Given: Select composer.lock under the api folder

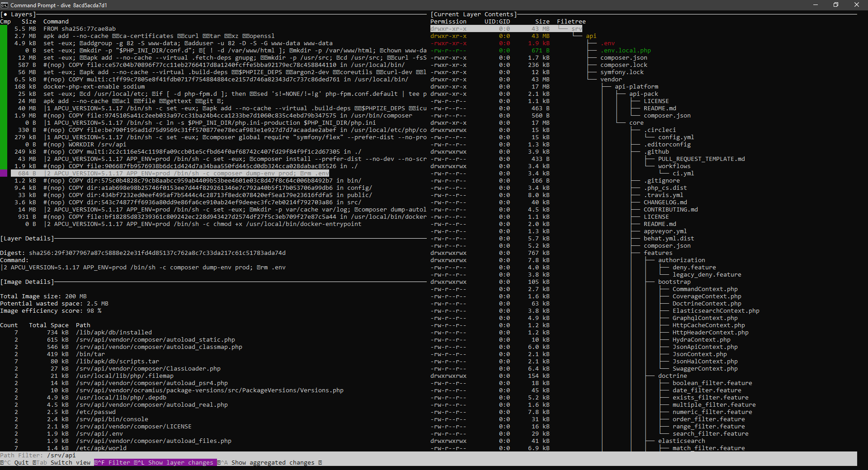Looking at the screenshot, I should click(623, 65).
